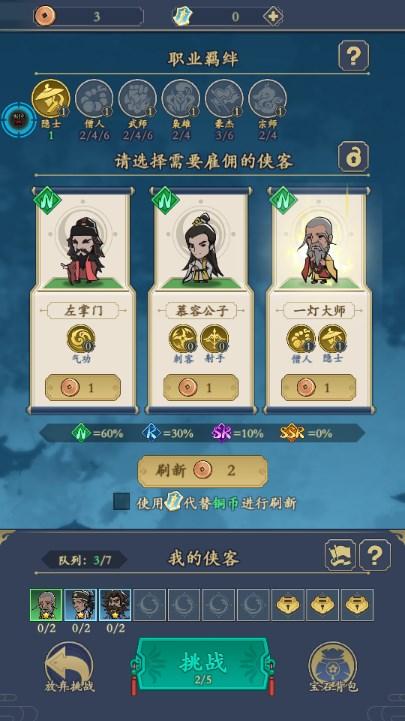Open help for 我的侠客 section
The image size is (405, 721).
(x=375, y=555)
